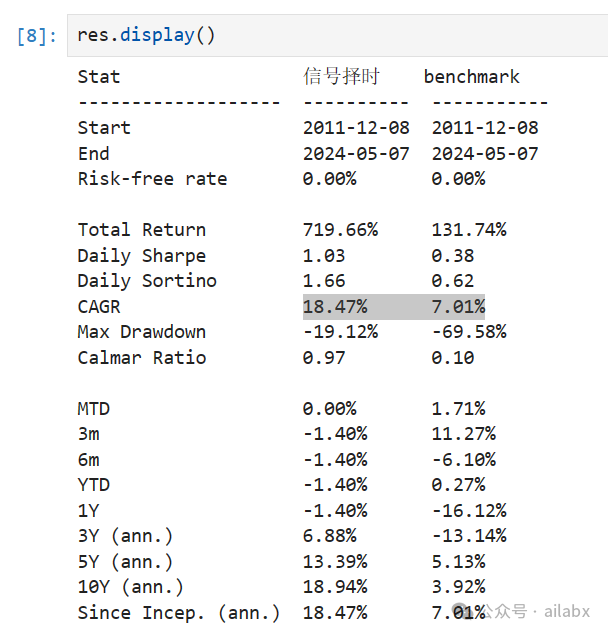Click the benchmark Daily Sortino 0.62

tap(453, 281)
